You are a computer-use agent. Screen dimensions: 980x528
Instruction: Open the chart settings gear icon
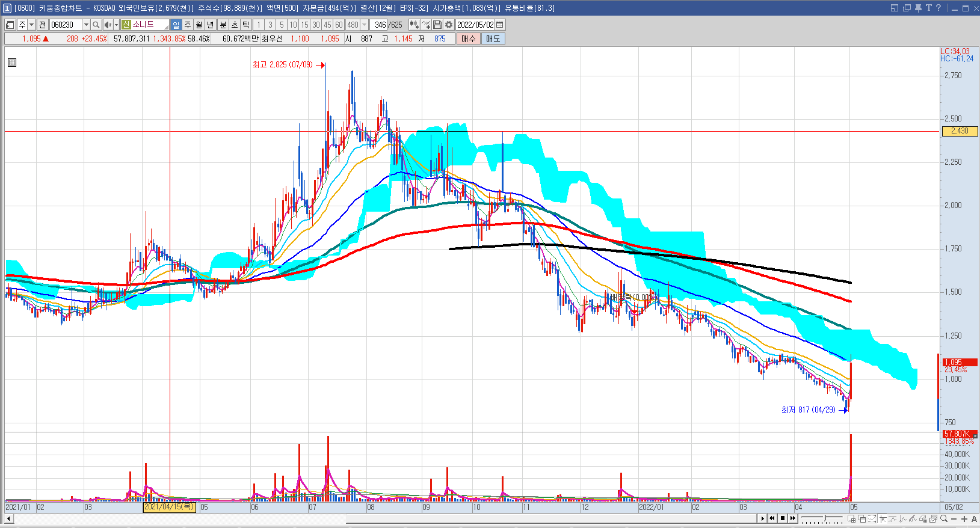point(449,25)
